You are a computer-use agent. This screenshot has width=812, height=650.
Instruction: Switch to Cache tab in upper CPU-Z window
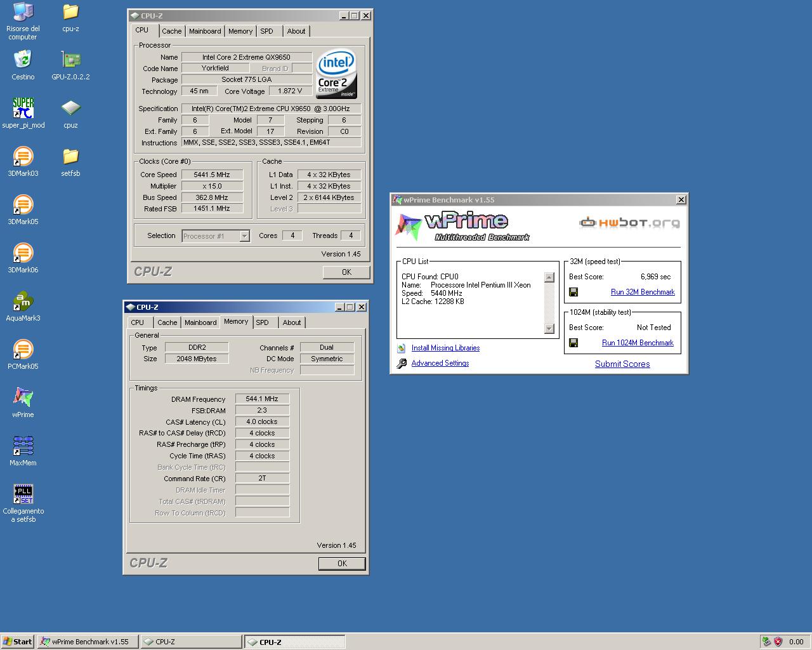(x=171, y=31)
